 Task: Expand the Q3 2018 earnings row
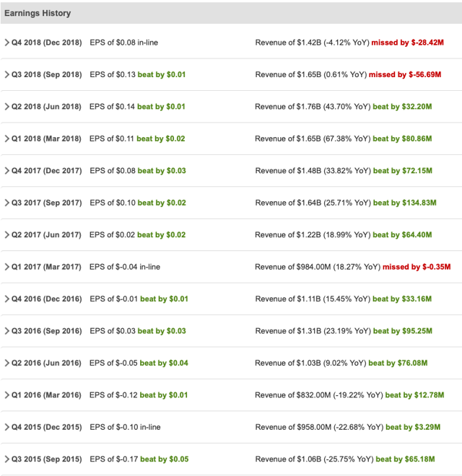tap(7, 74)
